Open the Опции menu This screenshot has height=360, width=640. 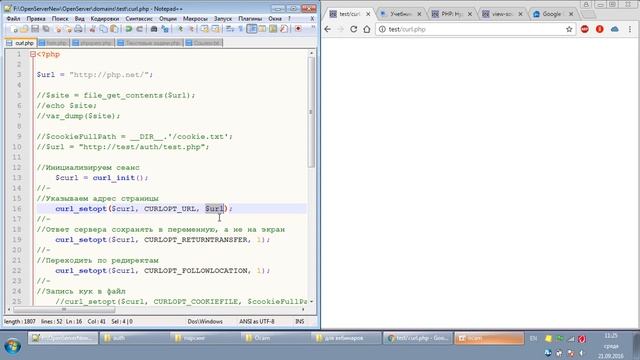click(168, 18)
